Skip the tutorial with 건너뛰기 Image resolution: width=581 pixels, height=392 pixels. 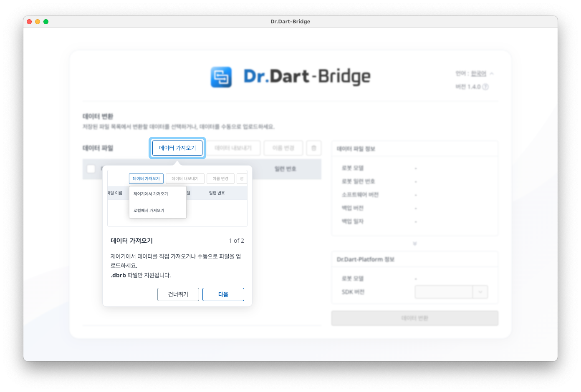(178, 294)
